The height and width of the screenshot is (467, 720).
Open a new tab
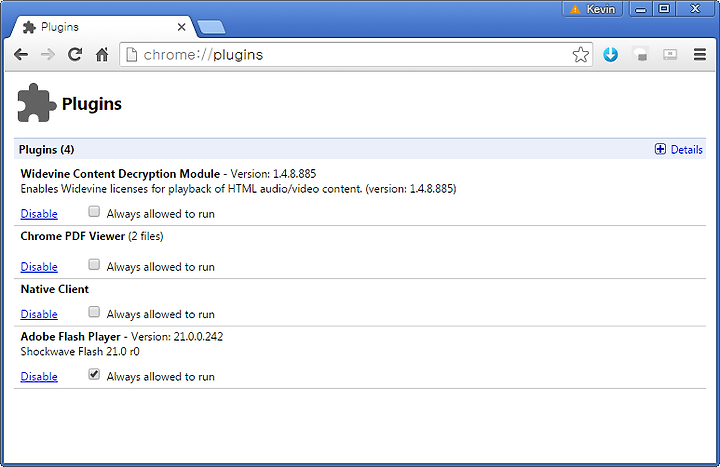[x=211, y=27]
